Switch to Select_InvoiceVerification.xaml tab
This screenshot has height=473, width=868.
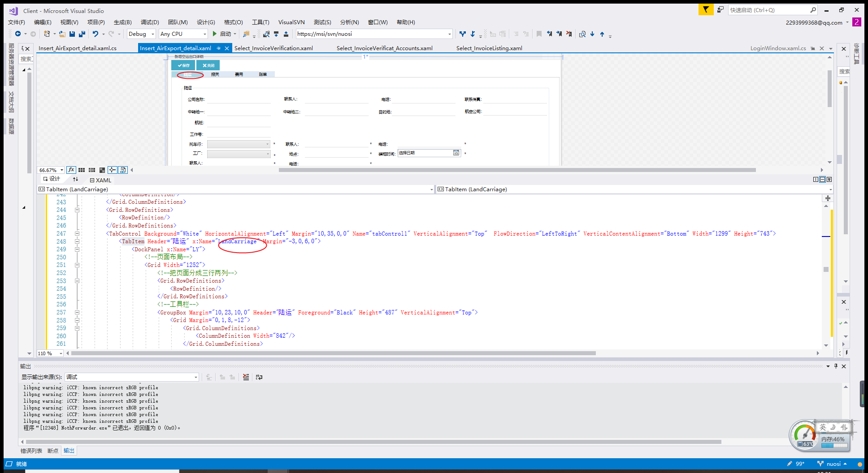[273, 48]
